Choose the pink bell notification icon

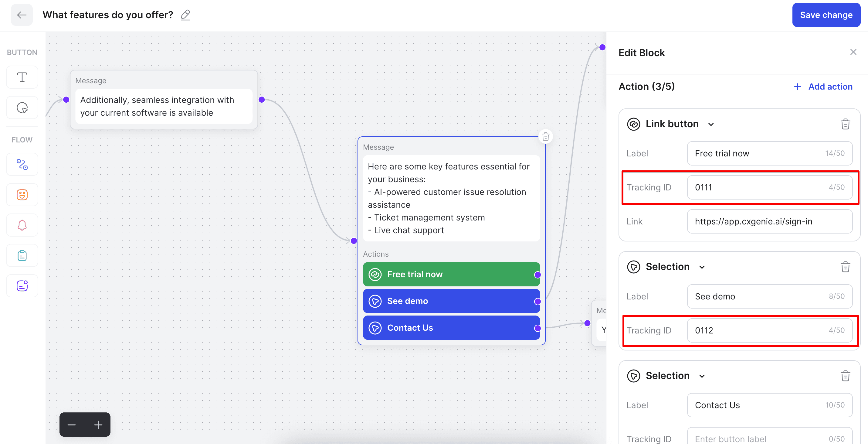coord(22,225)
